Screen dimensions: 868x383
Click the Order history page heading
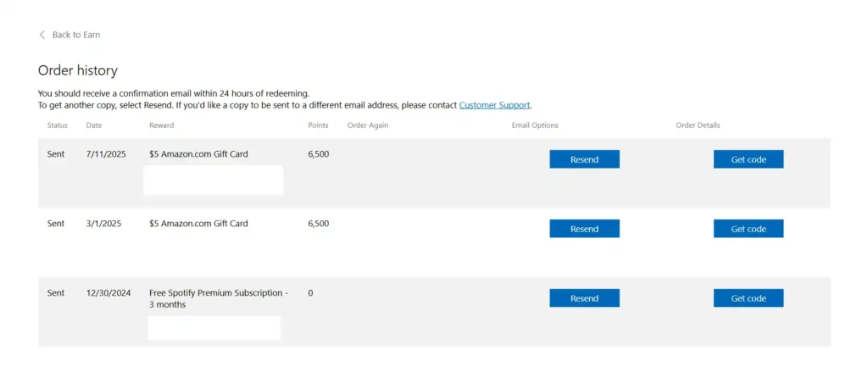pyautogui.click(x=77, y=70)
